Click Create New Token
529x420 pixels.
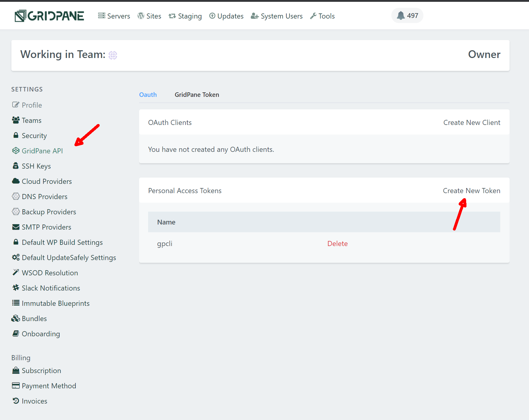pos(472,190)
